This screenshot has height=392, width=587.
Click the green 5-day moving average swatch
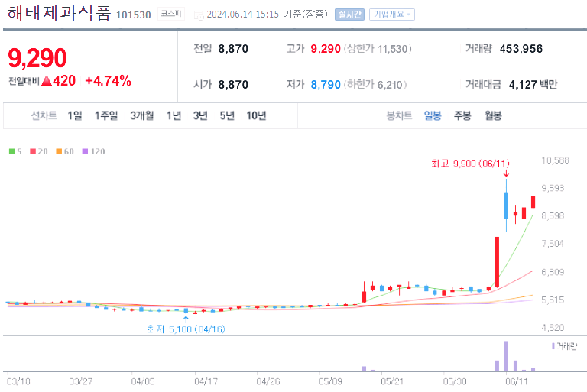pos(12,151)
